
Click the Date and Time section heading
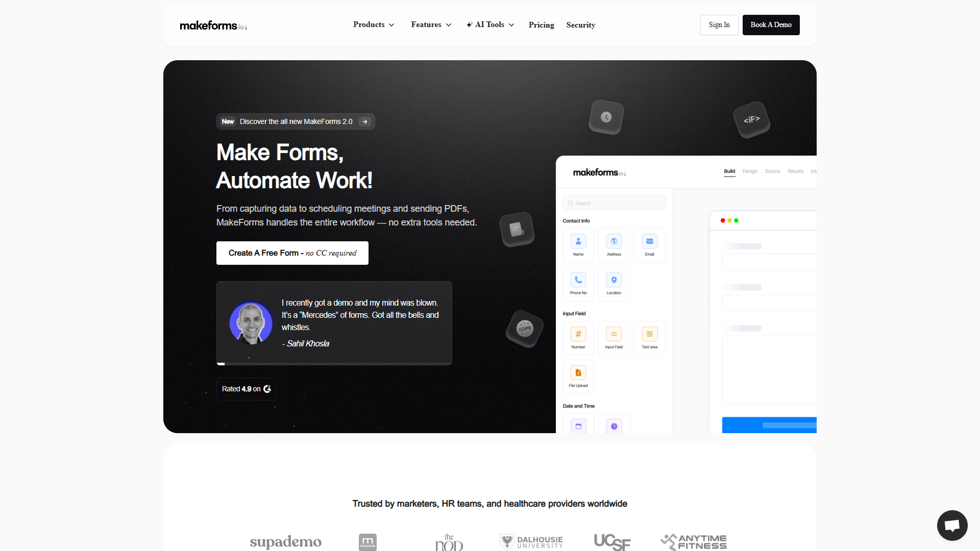tap(579, 406)
